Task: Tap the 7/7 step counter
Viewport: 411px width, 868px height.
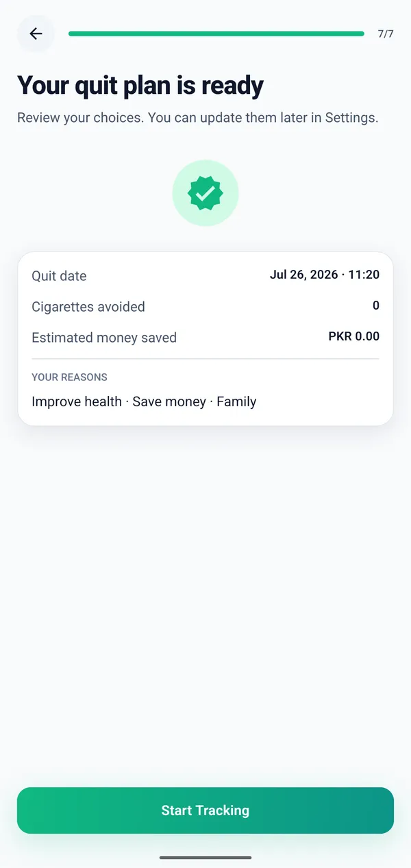Action: click(386, 34)
